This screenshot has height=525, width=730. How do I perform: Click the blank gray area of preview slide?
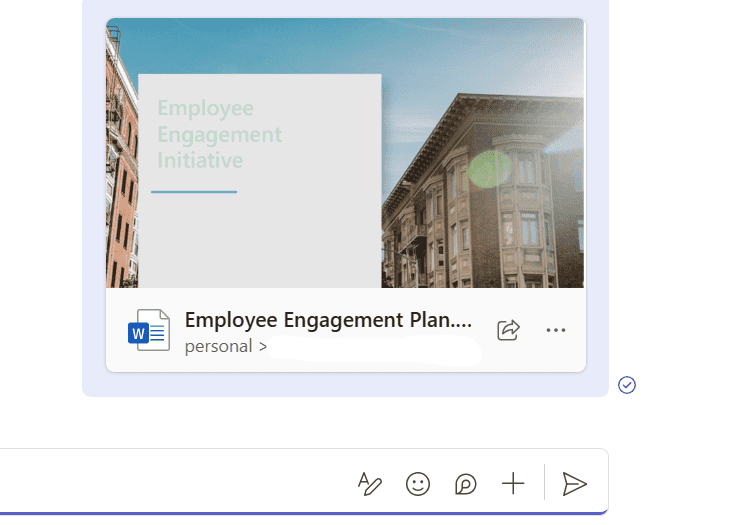point(260,240)
